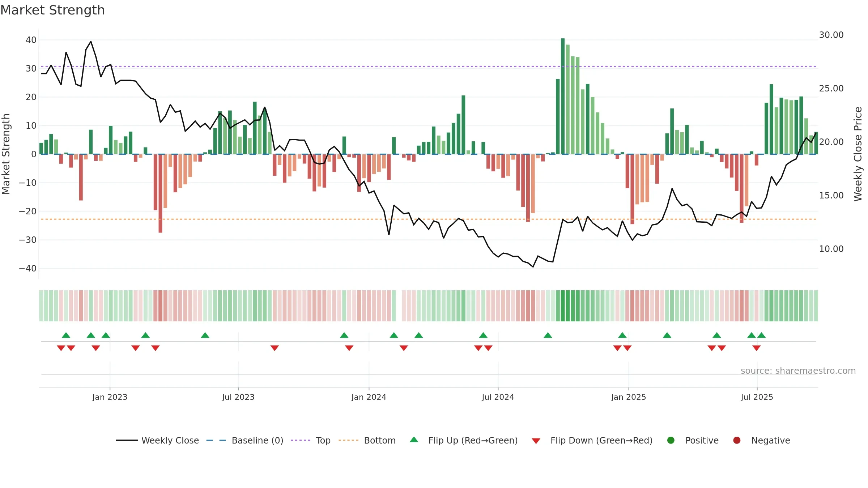The height and width of the screenshot is (488, 868).
Task: Toggle the Top legend entry
Action: point(311,440)
